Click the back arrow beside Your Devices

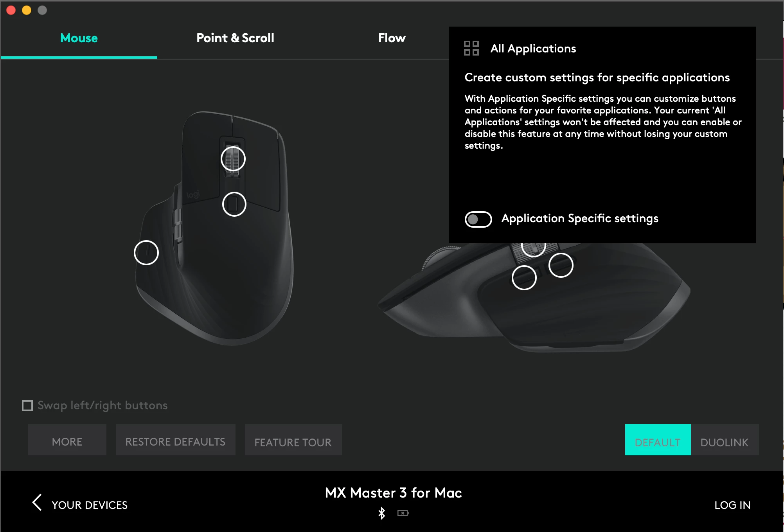click(37, 503)
